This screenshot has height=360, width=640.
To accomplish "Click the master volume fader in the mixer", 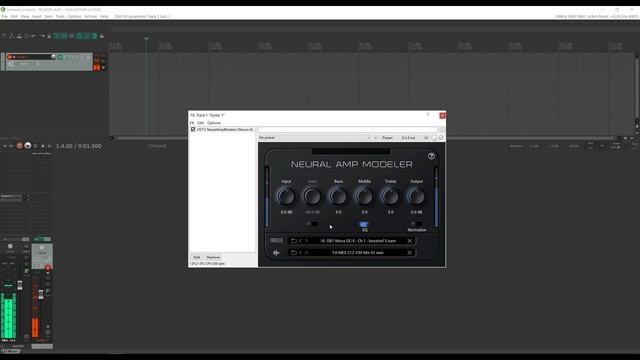I will 20,285.
